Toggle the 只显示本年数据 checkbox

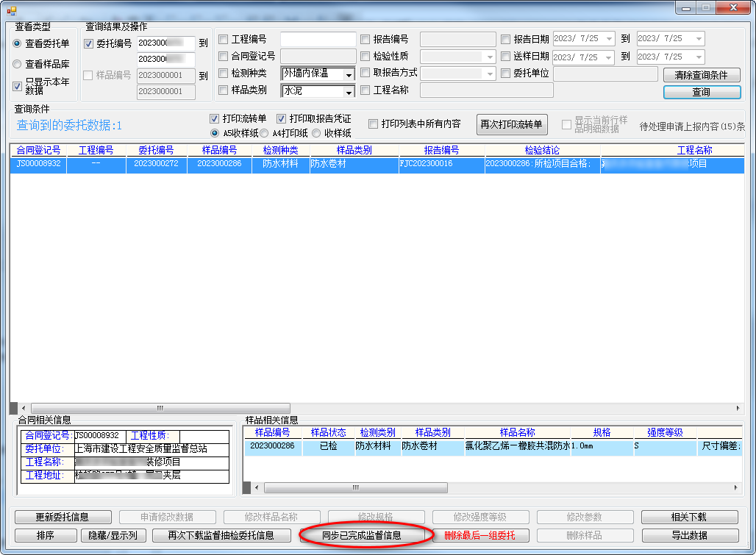(18, 86)
